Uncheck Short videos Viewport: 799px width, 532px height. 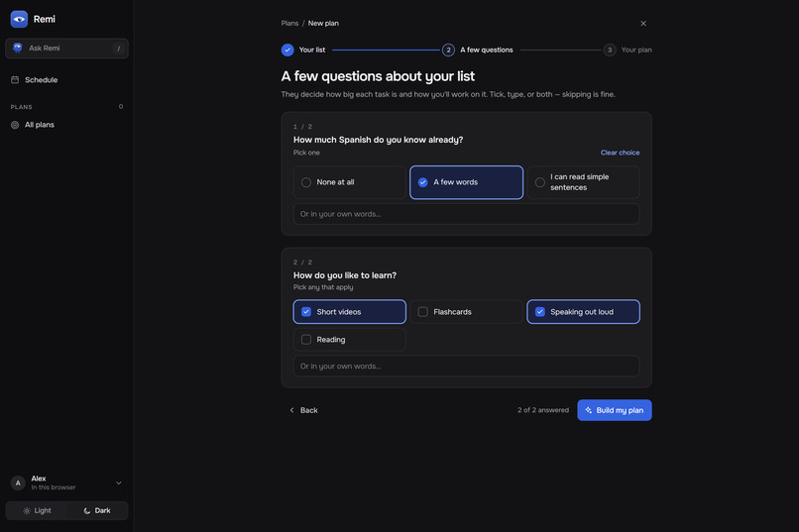pyautogui.click(x=350, y=311)
